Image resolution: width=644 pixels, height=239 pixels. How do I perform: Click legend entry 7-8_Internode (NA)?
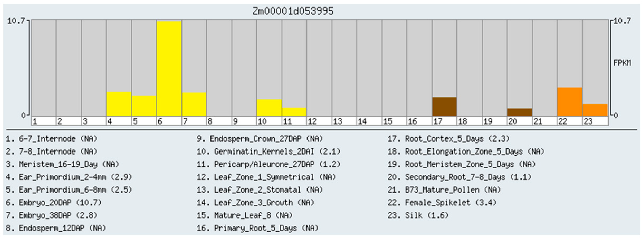52,152
